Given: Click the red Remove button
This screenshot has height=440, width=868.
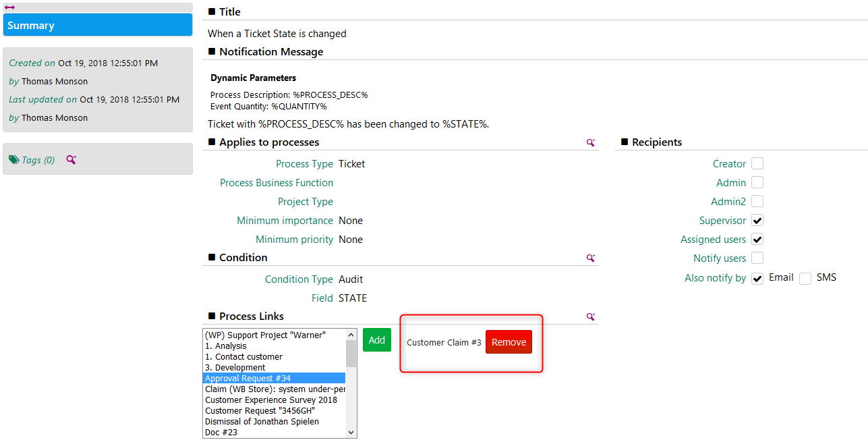Looking at the screenshot, I should (509, 341).
